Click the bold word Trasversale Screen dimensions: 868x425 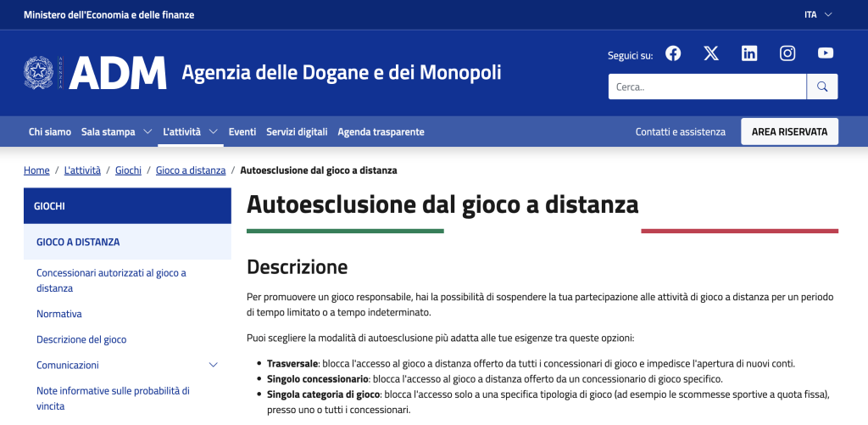click(x=292, y=364)
